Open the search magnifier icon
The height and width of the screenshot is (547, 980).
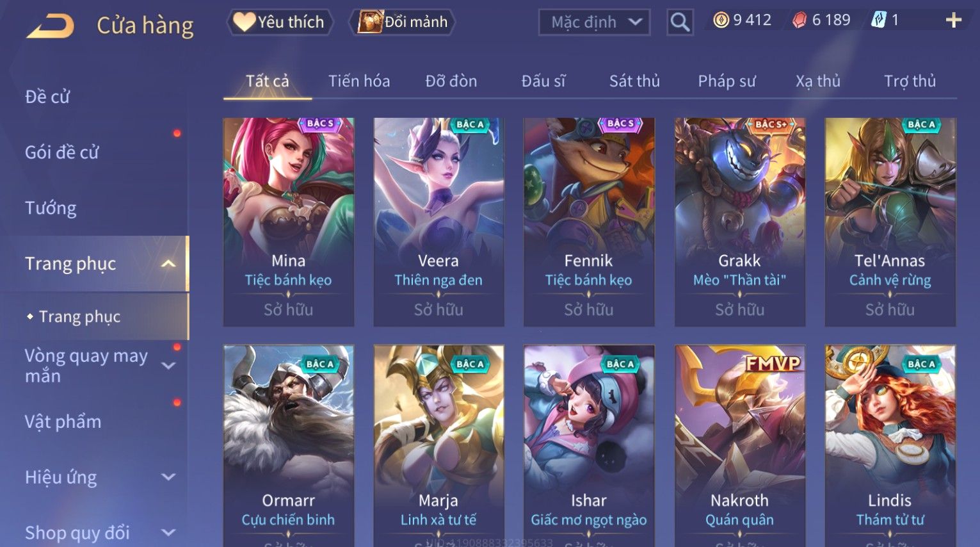pyautogui.click(x=680, y=22)
